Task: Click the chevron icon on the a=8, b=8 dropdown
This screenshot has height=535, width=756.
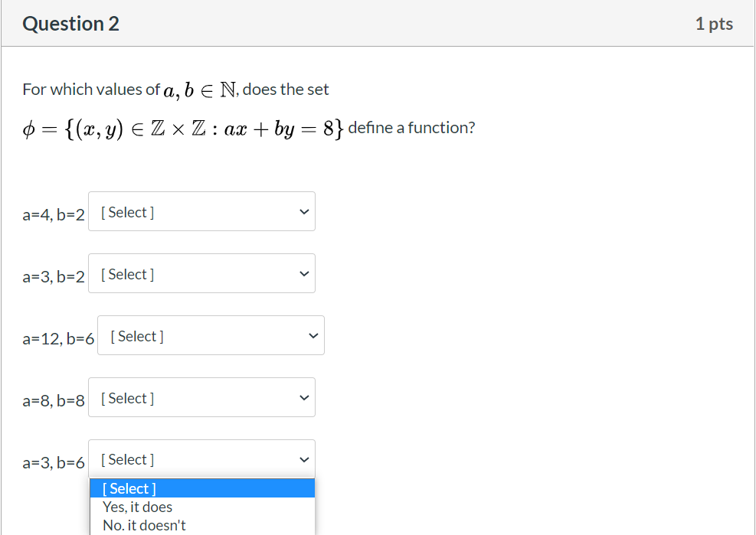Action: (303, 397)
